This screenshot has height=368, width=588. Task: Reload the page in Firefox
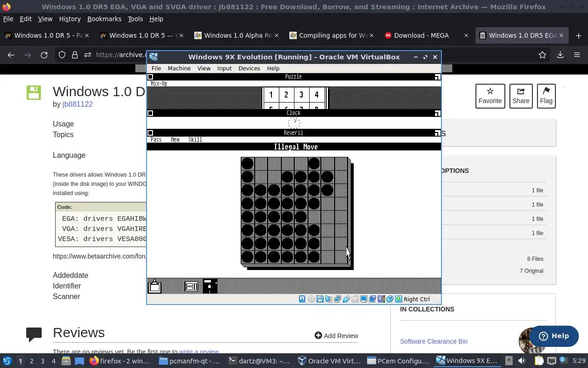[x=44, y=55]
